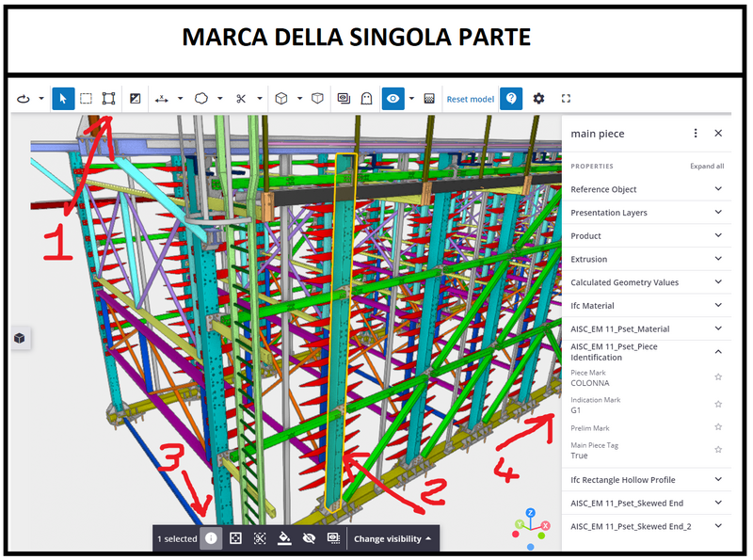Select the orbit rotate tool
This screenshot has width=753, height=560.
[x=23, y=99]
